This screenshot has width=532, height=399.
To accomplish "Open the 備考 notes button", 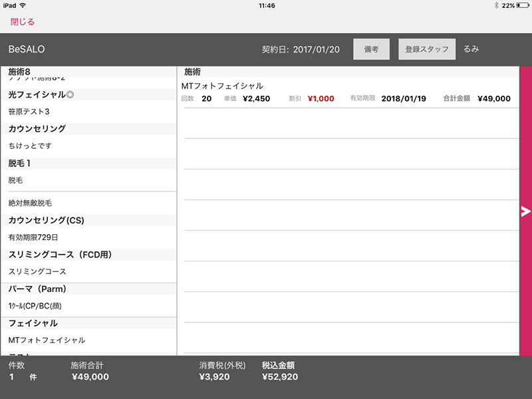I will 371,50.
